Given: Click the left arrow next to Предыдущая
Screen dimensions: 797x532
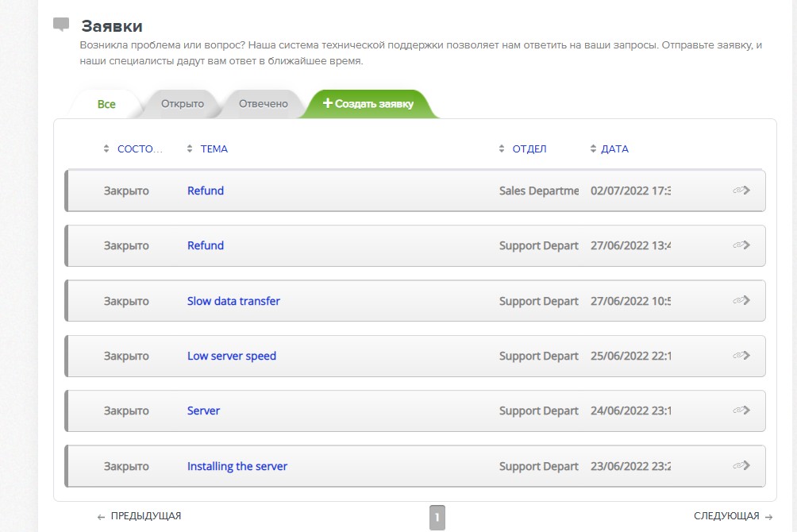Looking at the screenshot, I should pyautogui.click(x=101, y=517).
